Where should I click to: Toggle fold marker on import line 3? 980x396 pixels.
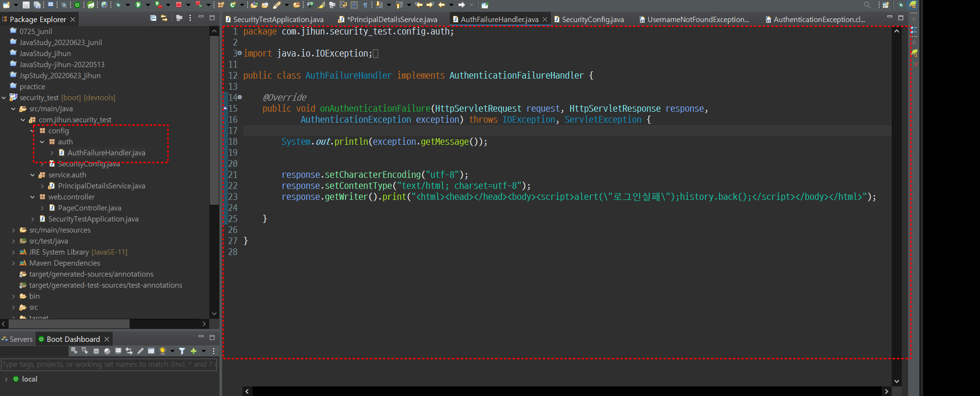[x=239, y=53]
